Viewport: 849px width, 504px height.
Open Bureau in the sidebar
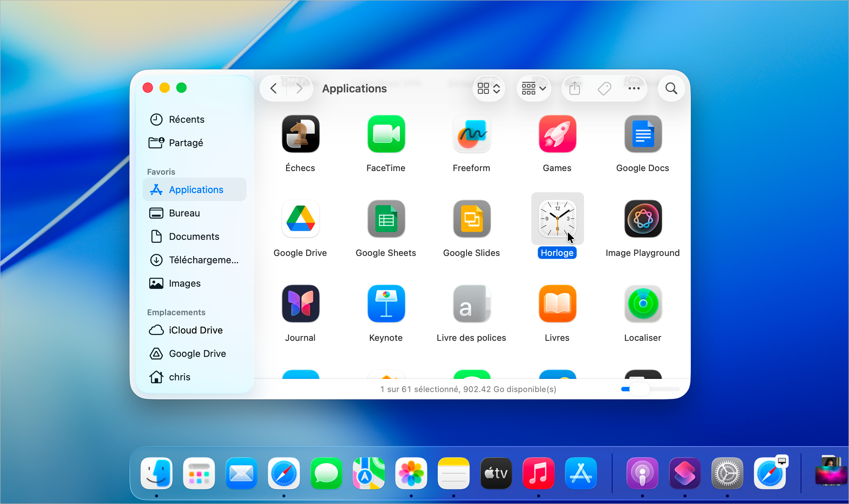[195, 213]
